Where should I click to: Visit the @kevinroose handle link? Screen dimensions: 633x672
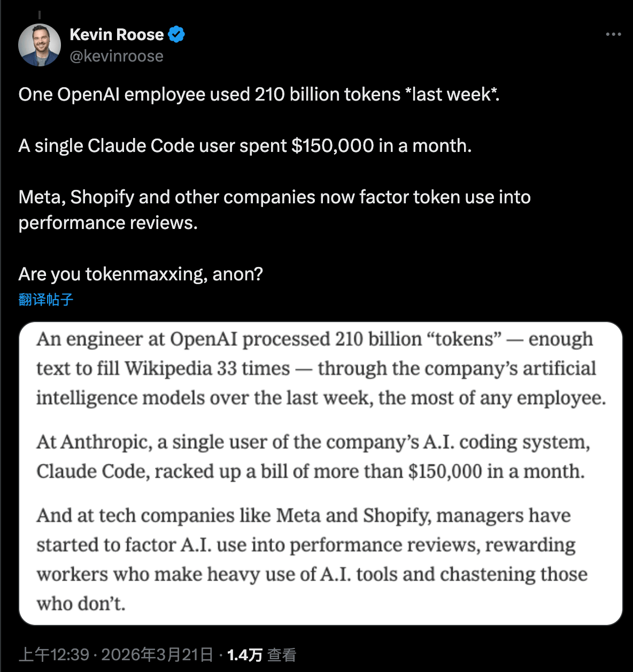pos(117,56)
